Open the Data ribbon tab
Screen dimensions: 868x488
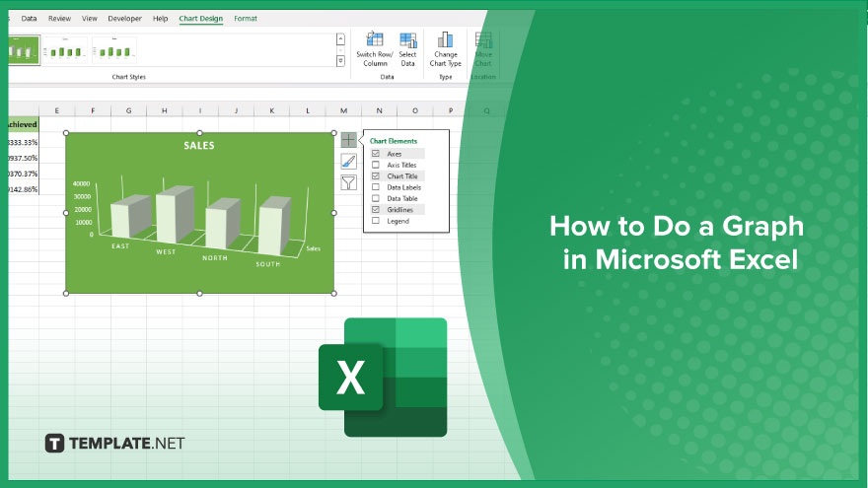pyautogui.click(x=29, y=19)
